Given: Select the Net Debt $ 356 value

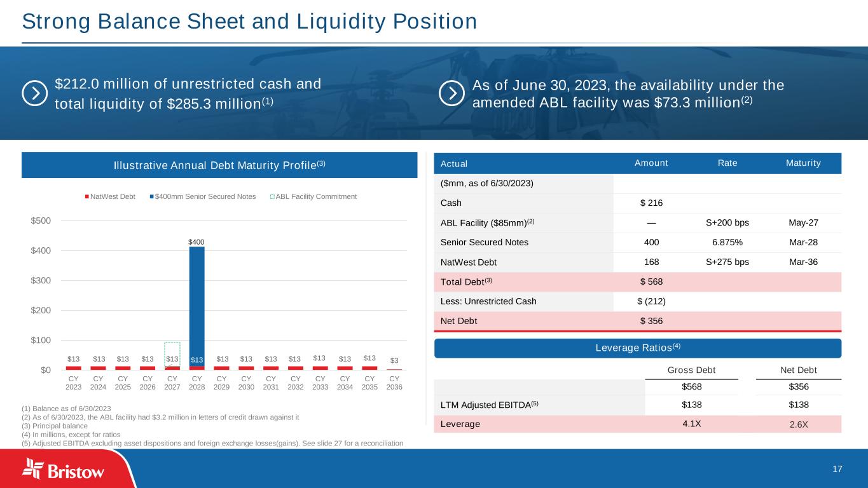Looking at the screenshot, I should point(651,321).
